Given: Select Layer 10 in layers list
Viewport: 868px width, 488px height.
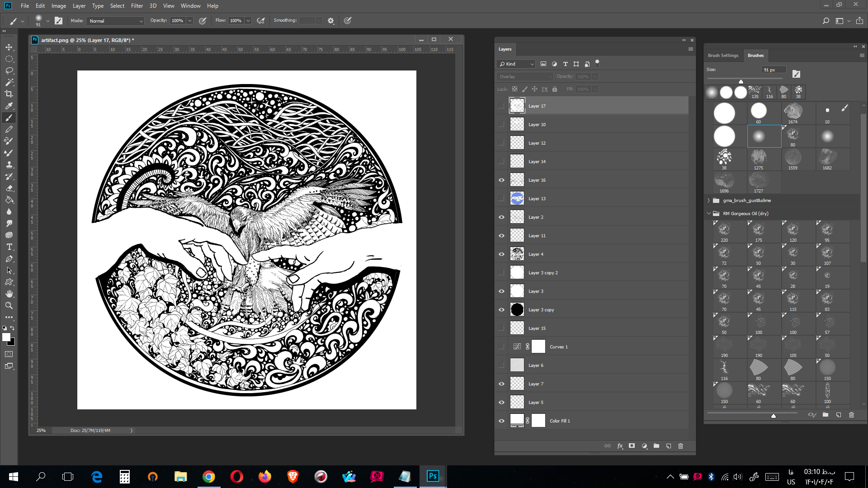Looking at the screenshot, I should pos(592,125).
